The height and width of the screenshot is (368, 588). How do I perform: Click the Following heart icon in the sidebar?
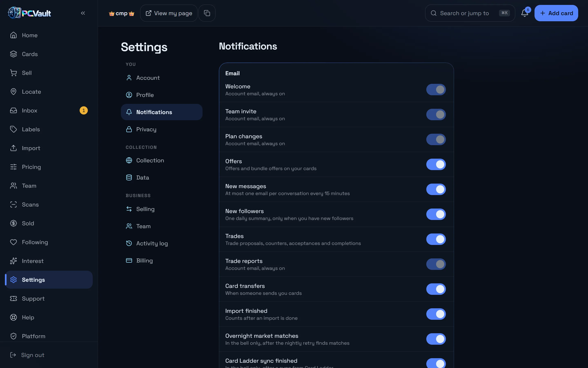pos(13,242)
